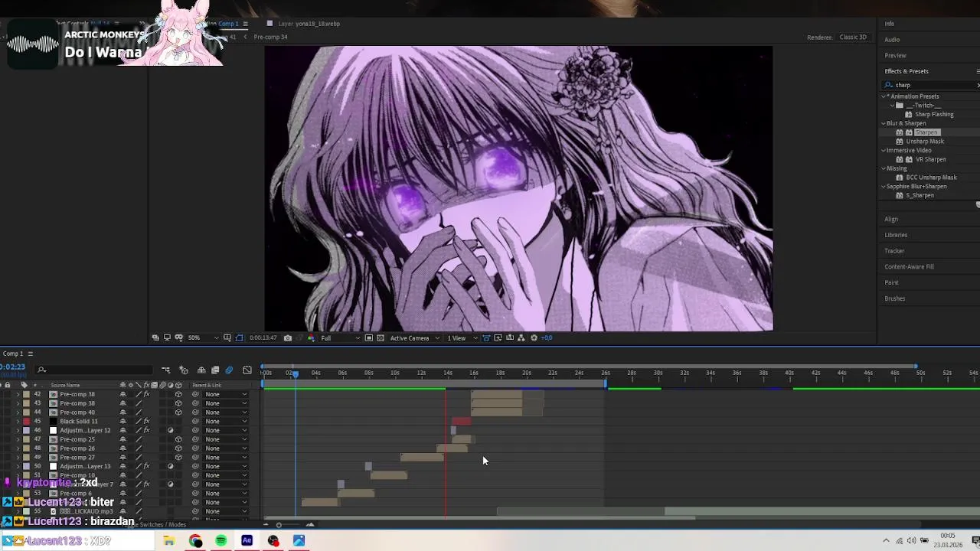This screenshot has width=980, height=551.
Task: Open File Explorer from the taskbar
Action: coord(169,541)
